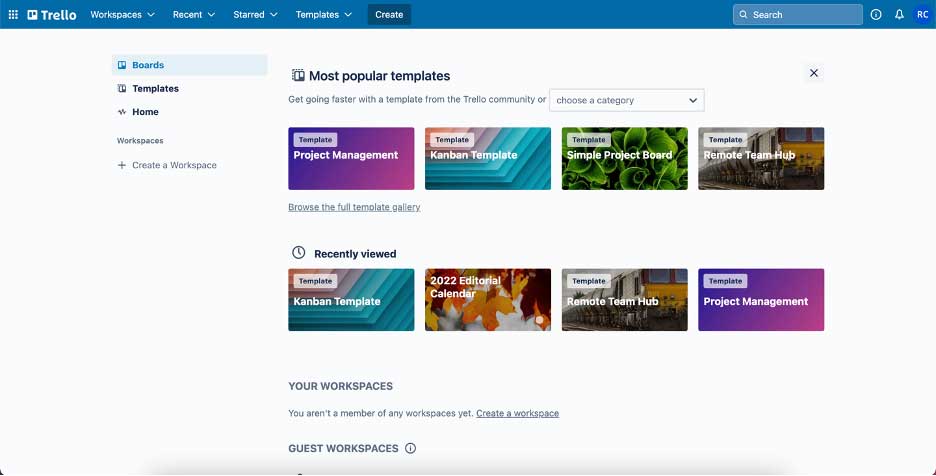
Task: Open Kanban Template in popular templates
Action: coord(488,158)
